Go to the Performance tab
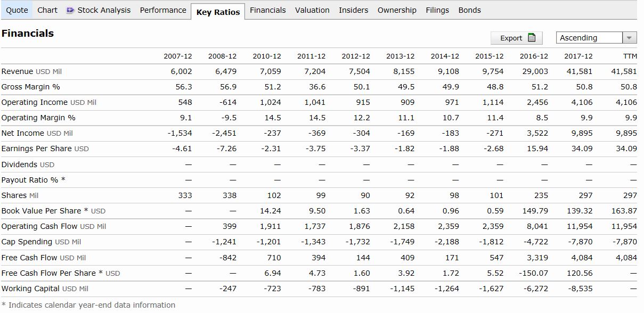 coord(163,10)
